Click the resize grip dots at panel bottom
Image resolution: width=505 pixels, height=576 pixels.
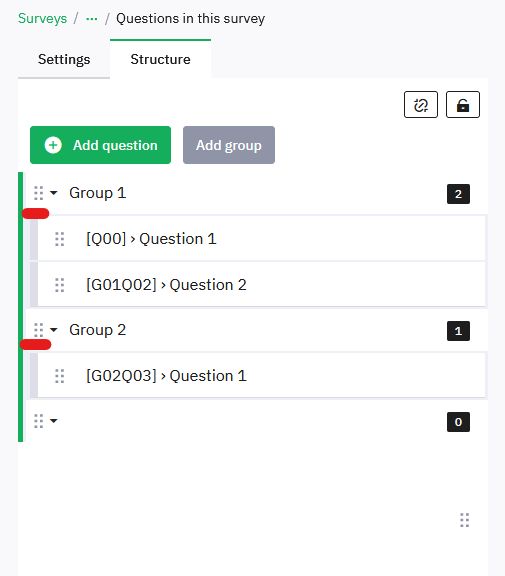(465, 520)
